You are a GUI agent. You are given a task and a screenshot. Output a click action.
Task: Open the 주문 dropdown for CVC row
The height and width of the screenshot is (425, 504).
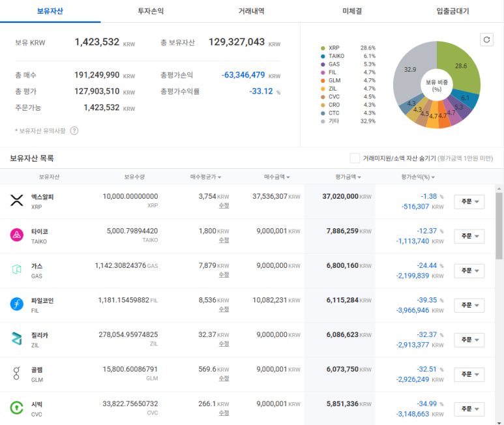[x=469, y=409]
